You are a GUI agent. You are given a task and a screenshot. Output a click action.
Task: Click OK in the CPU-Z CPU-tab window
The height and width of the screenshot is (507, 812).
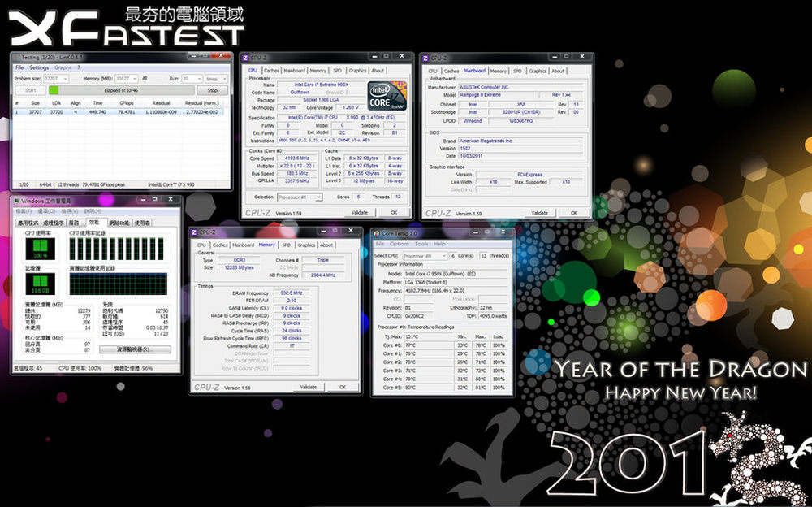click(394, 212)
